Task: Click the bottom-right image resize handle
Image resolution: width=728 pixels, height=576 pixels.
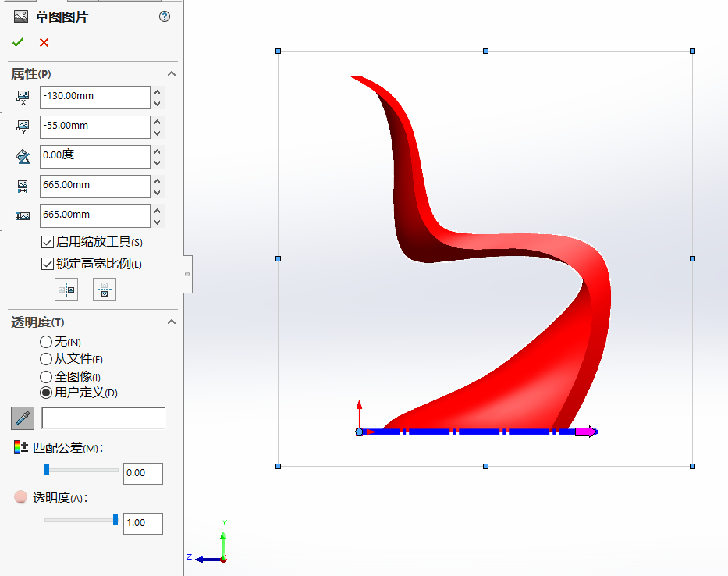Action: pos(692,467)
